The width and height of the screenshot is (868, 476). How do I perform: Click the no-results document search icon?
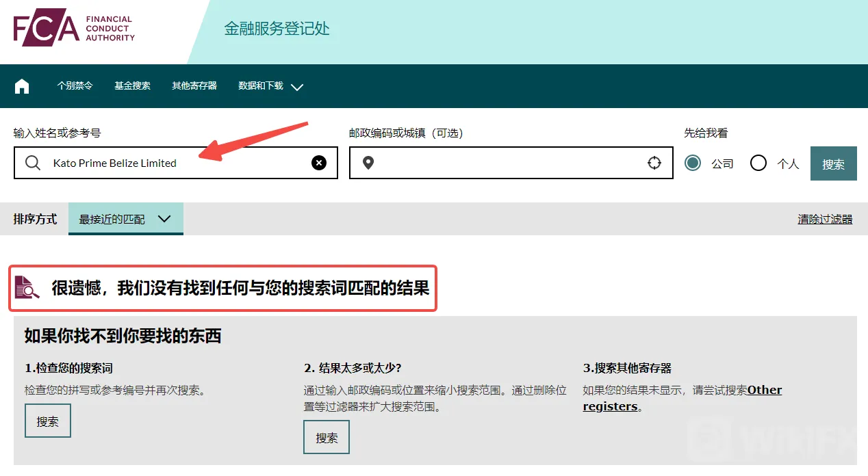pyautogui.click(x=28, y=288)
